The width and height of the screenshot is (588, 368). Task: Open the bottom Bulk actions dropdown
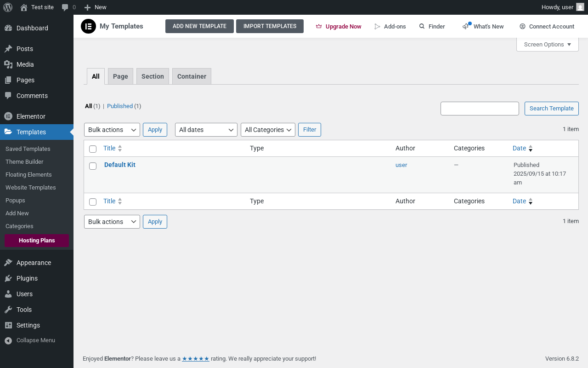pos(112,222)
